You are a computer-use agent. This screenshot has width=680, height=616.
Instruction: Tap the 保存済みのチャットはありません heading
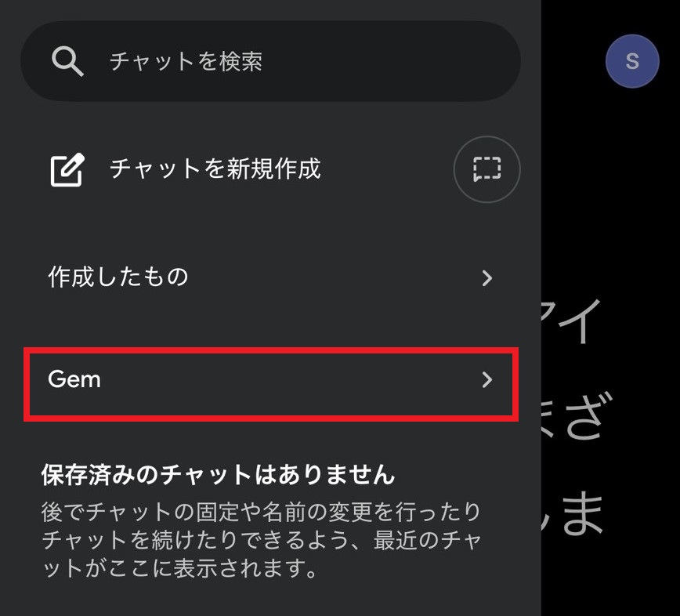(218, 474)
